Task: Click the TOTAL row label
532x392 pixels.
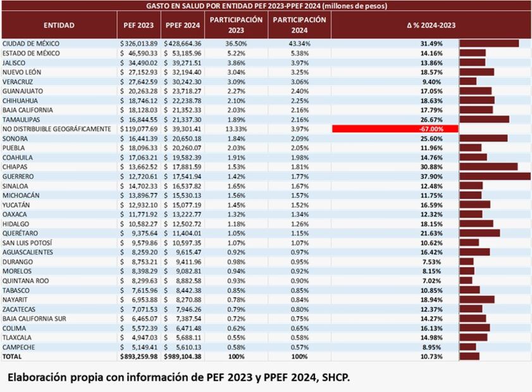Action: 12,356
